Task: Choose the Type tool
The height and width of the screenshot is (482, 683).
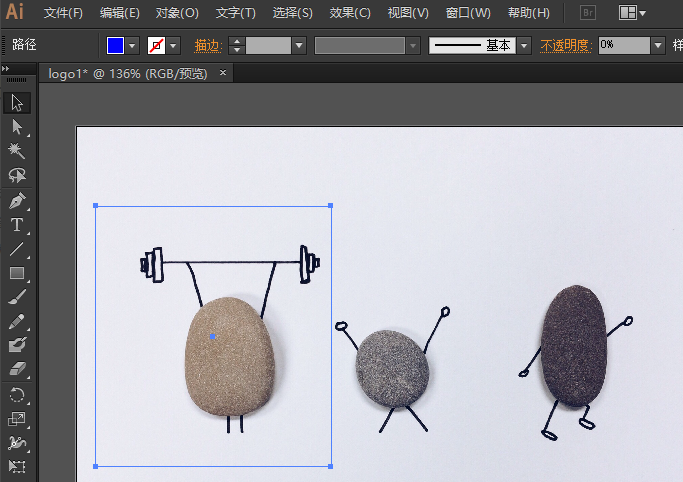Action: click(17, 225)
